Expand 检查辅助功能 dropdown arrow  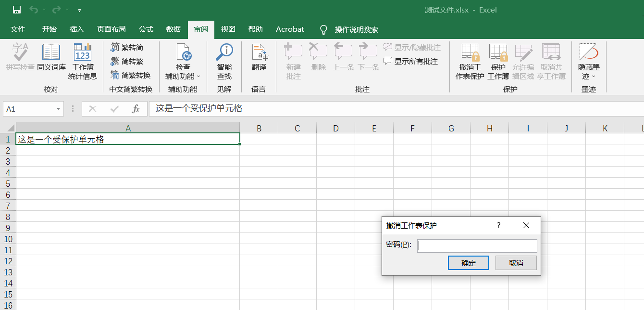[198, 77]
